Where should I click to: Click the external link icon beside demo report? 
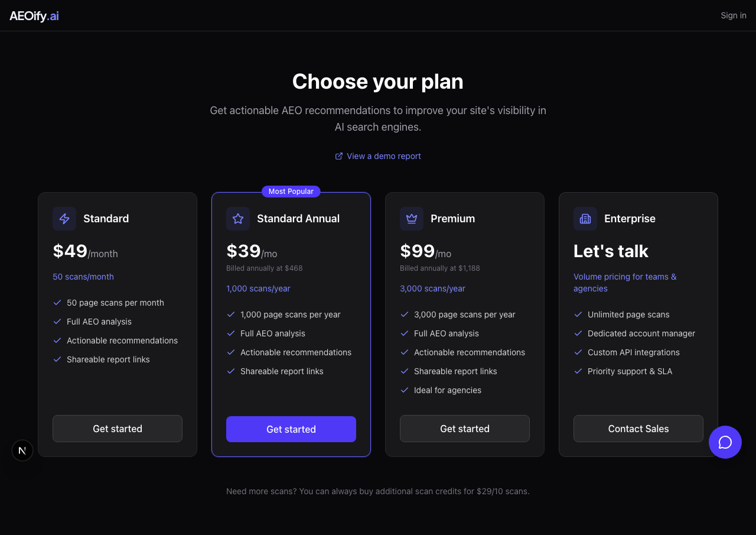pyautogui.click(x=339, y=156)
